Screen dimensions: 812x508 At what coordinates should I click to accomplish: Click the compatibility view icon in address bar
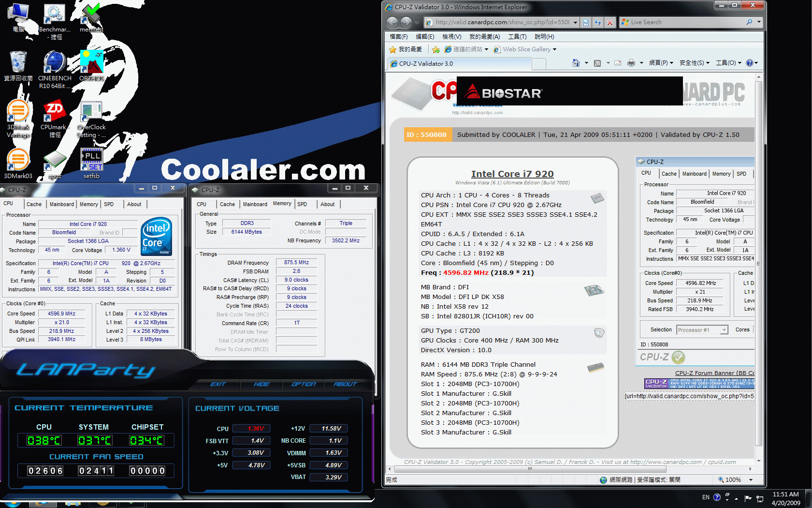point(586,22)
